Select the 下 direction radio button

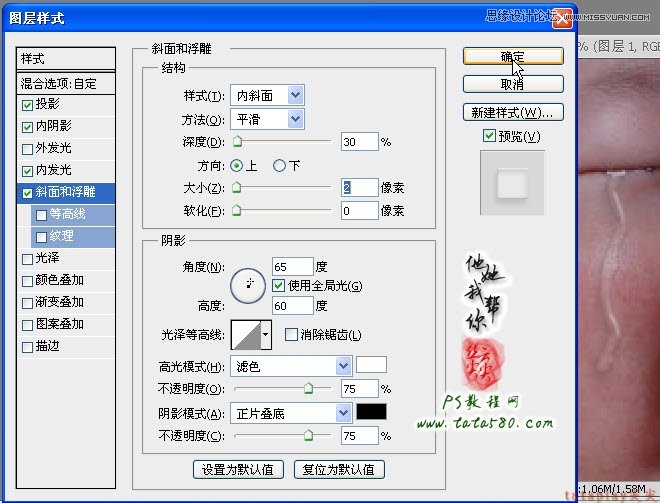[x=279, y=165]
